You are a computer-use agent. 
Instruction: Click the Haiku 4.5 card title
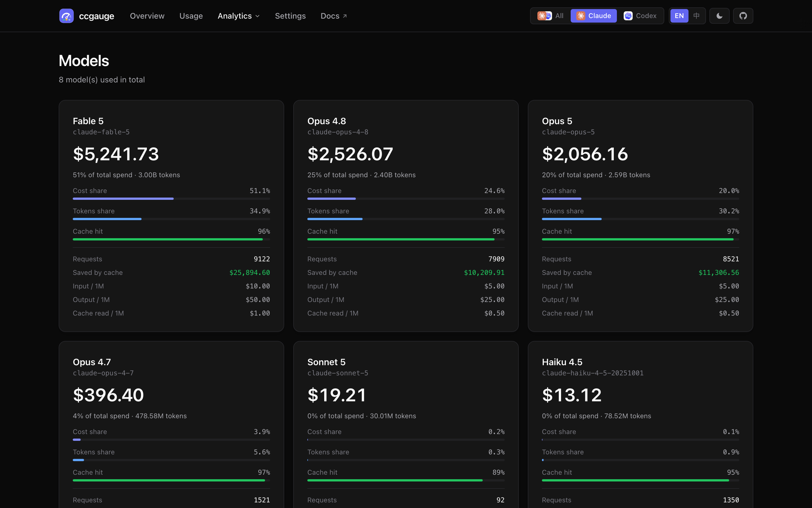(x=562, y=362)
